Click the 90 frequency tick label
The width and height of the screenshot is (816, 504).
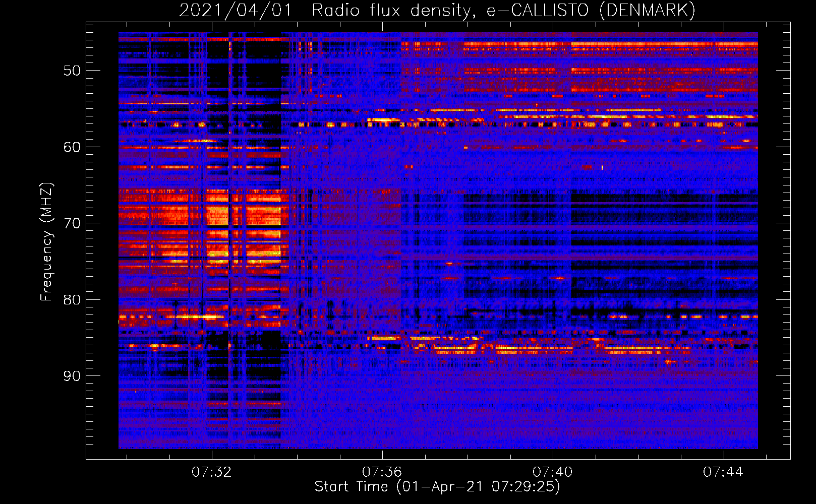pyautogui.click(x=72, y=376)
